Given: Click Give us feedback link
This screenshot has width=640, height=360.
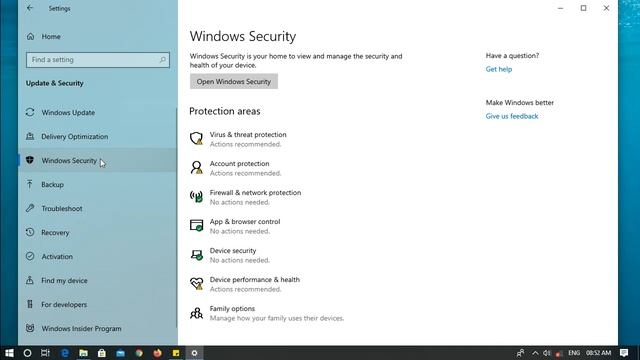Looking at the screenshot, I should [512, 116].
